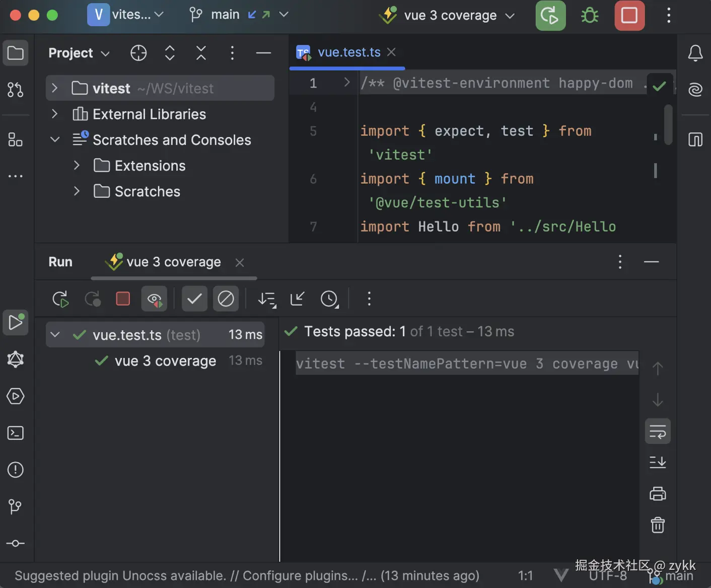Expand the Scratches folder

click(x=77, y=191)
